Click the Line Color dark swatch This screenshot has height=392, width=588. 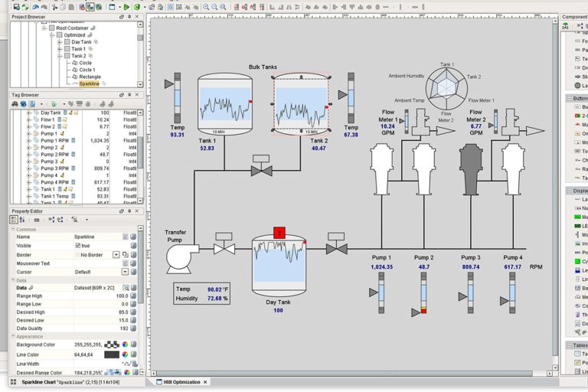pos(112,354)
